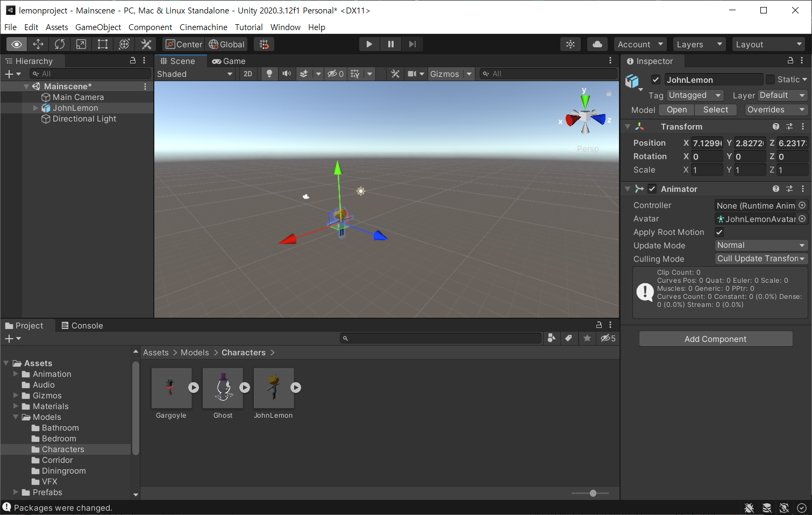Toggle hidden objects visibility in scene
812x515 pixels.
(x=336, y=74)
